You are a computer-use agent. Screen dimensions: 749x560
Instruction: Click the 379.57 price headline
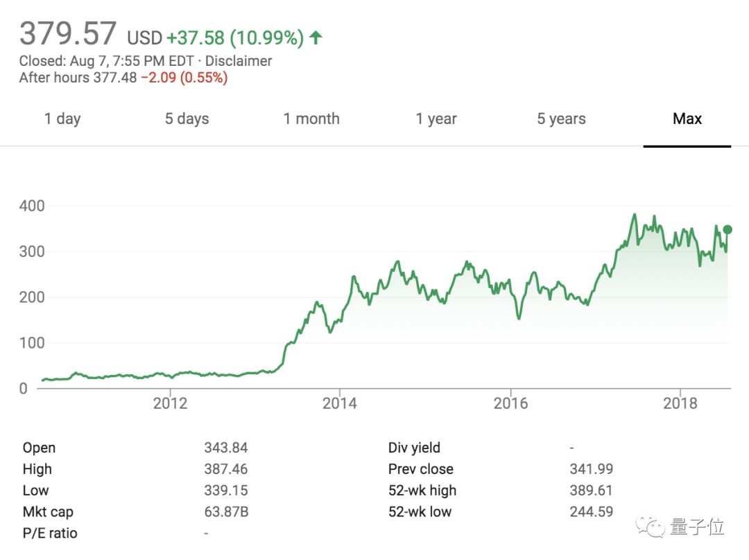point(67,33)
